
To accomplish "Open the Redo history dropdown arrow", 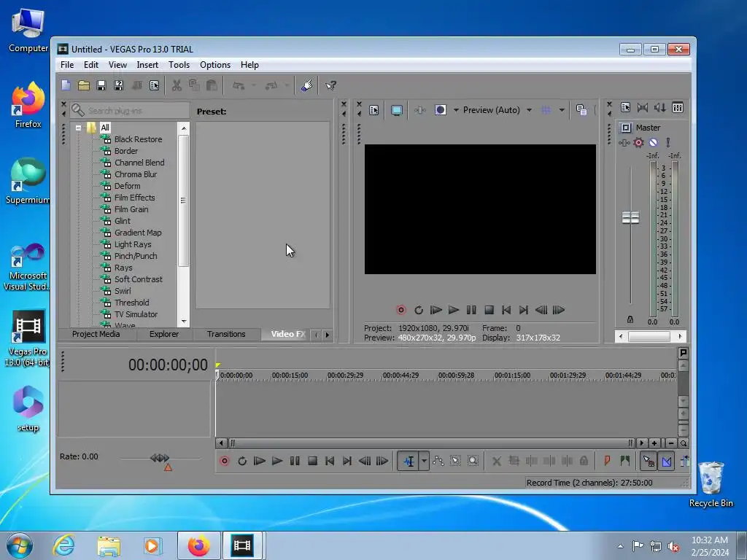I will [287, 86].
